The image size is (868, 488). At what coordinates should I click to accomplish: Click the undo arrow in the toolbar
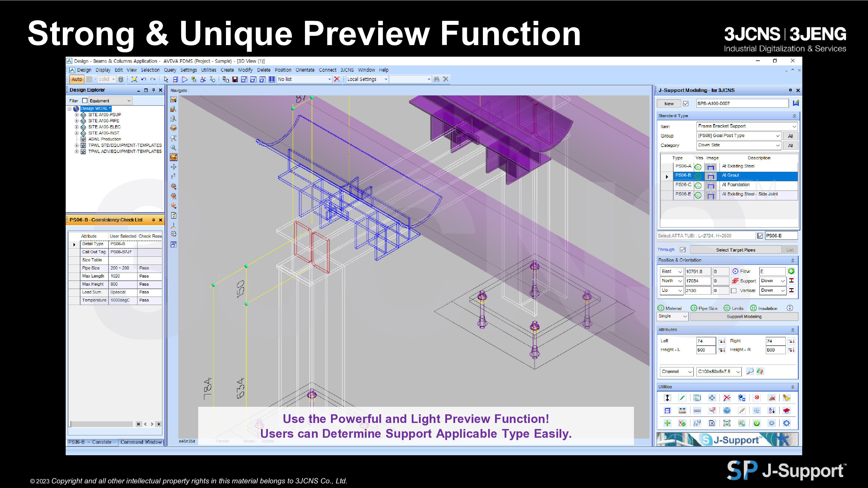(x=144, y=80)
